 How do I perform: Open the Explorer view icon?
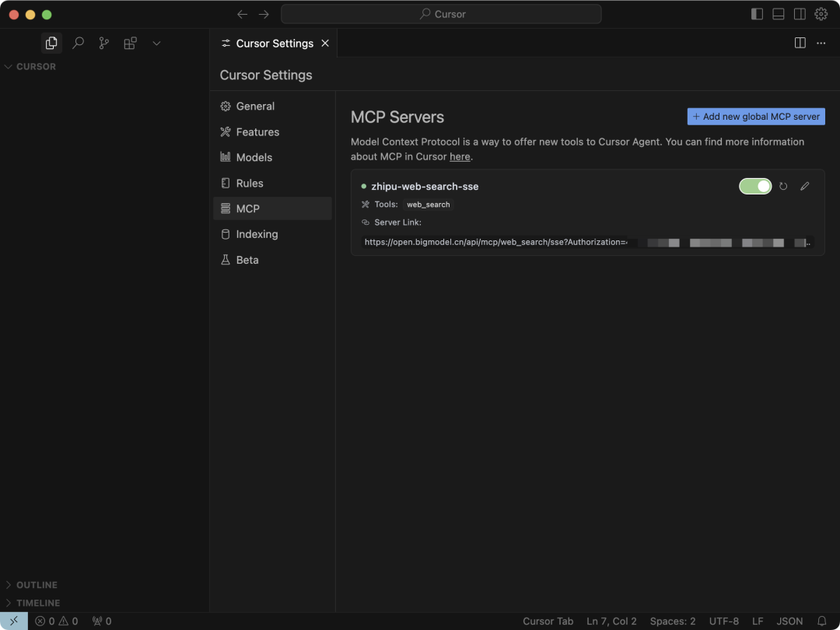[x=51, y=44]
